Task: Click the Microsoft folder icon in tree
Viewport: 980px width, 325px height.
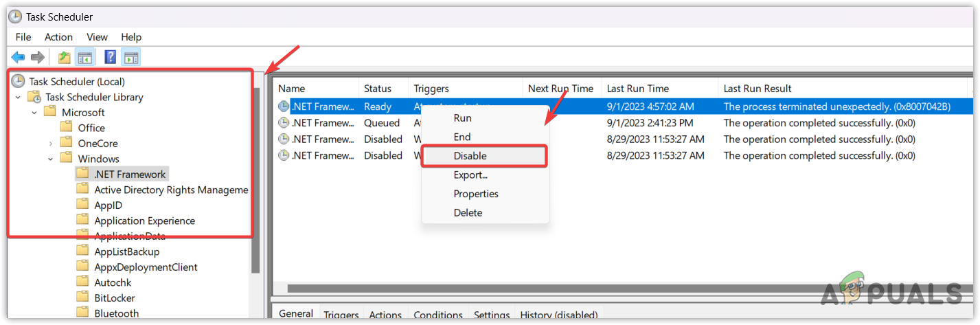Action: pyautogui.click(x=50, y=112)
